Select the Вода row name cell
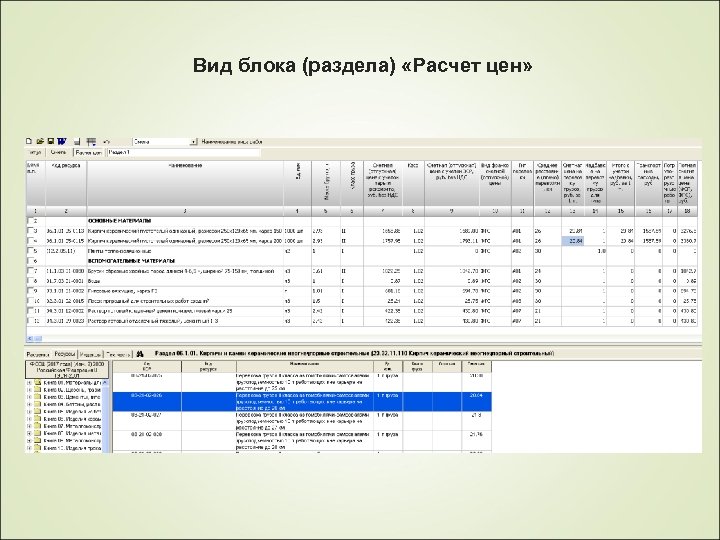This screenshot has width=720, height=540. pyautogui.click(x=185, y=281)
